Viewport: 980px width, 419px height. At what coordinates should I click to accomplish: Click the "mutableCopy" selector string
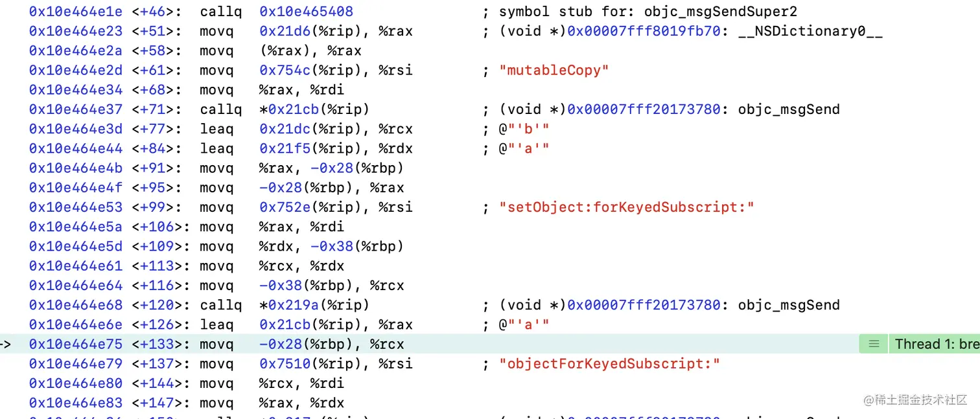(x=554, y=71)
